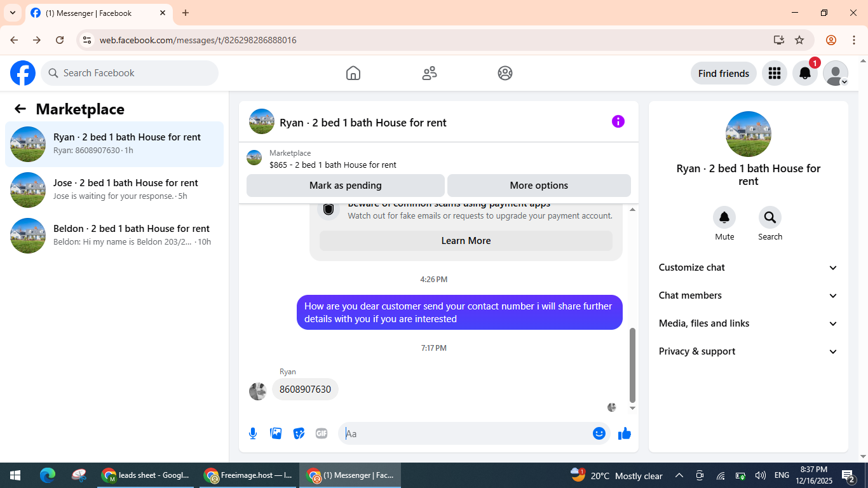Image resolution: width=868 pixels, height=488 pixels.
Task: Click the conversation title in chat header
Action: [x=363, y=123]
